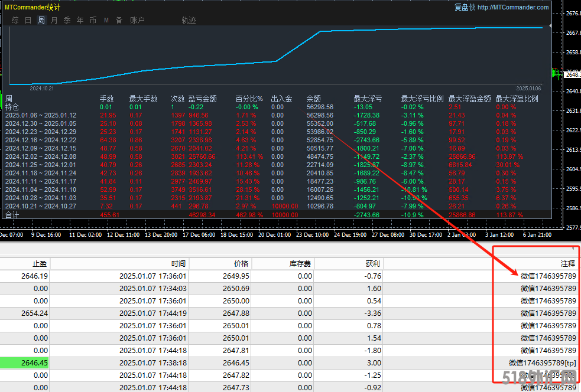Open the 年 yearly tab
Screen dimensions: 581x392
(80, 20)
